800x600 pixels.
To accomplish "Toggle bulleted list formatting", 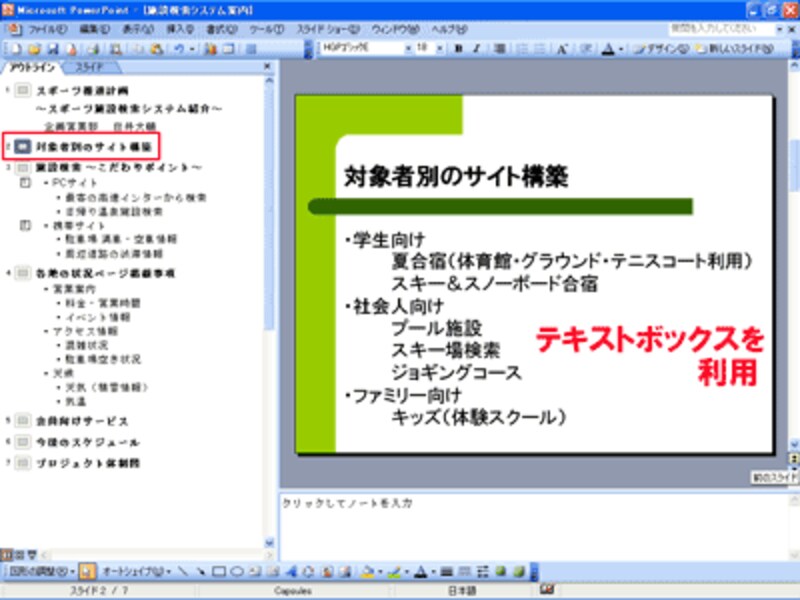I will point(539,49).
